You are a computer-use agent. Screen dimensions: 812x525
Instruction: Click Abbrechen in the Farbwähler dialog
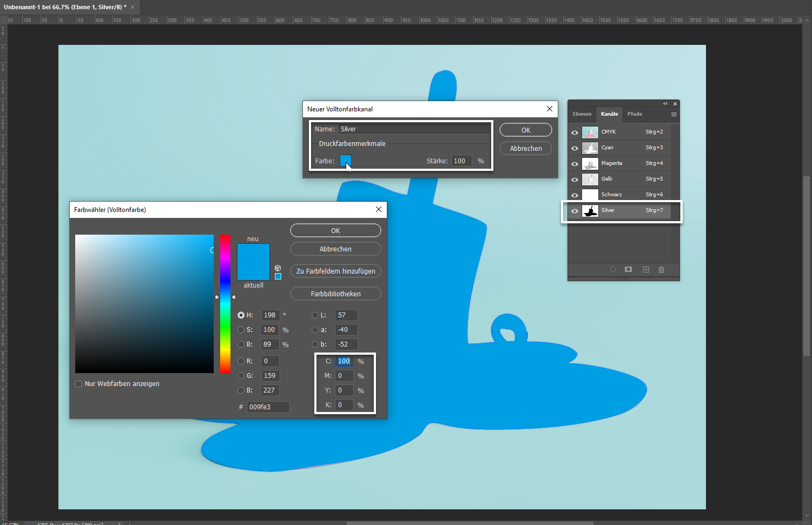335,249
